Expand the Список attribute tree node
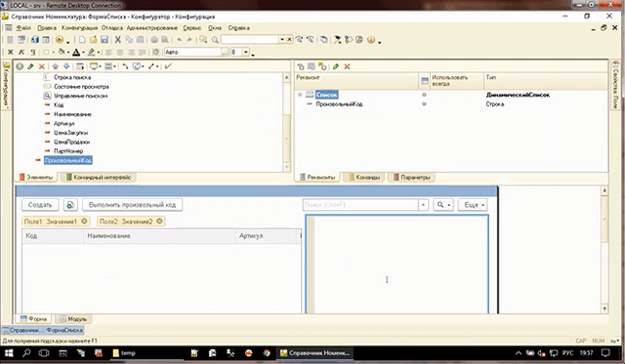The image size is (625, 364). point(300,95)
